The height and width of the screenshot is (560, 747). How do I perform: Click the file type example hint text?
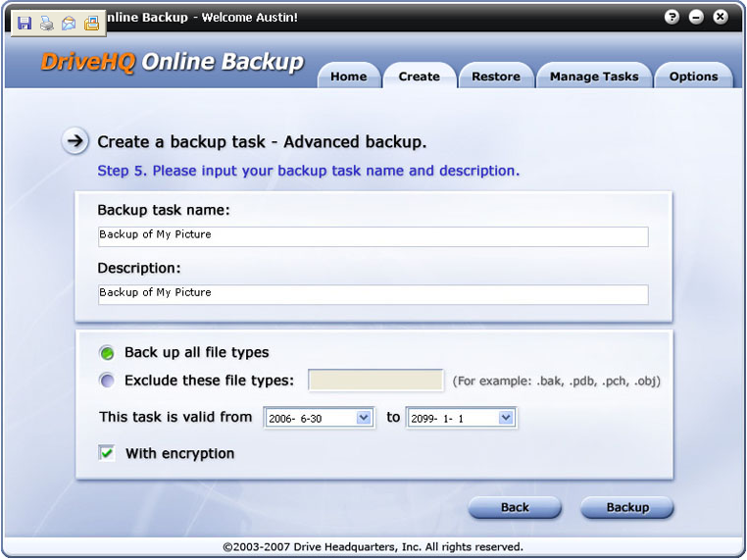(x=556, y=381)
